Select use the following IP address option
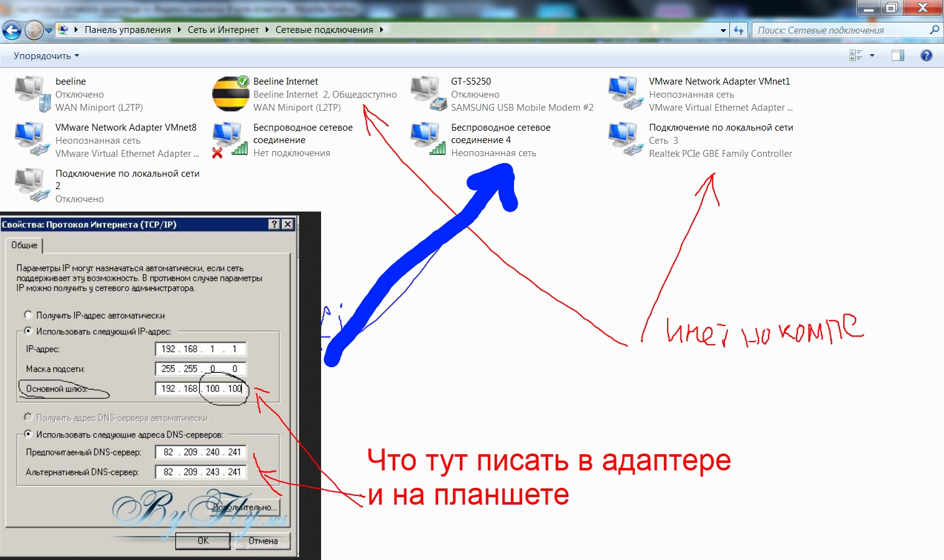The width and height of the screenshot is (944, 560). point(28,331)
